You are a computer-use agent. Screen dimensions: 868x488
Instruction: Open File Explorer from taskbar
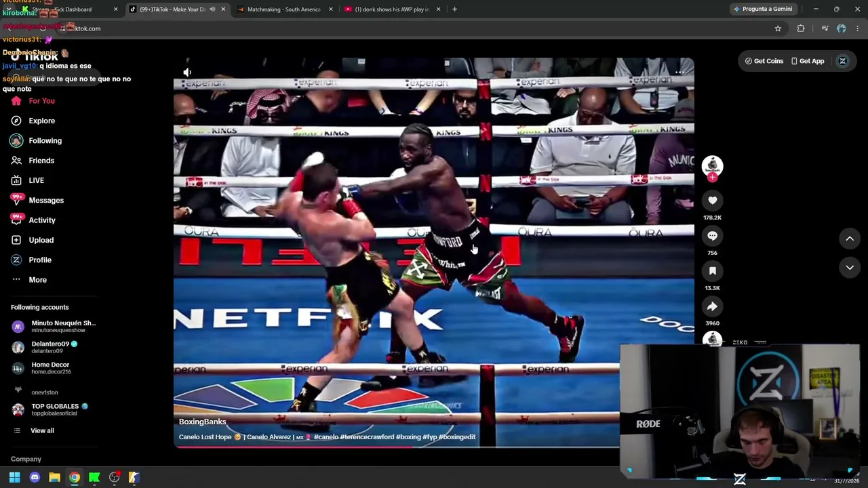point(54,478)
